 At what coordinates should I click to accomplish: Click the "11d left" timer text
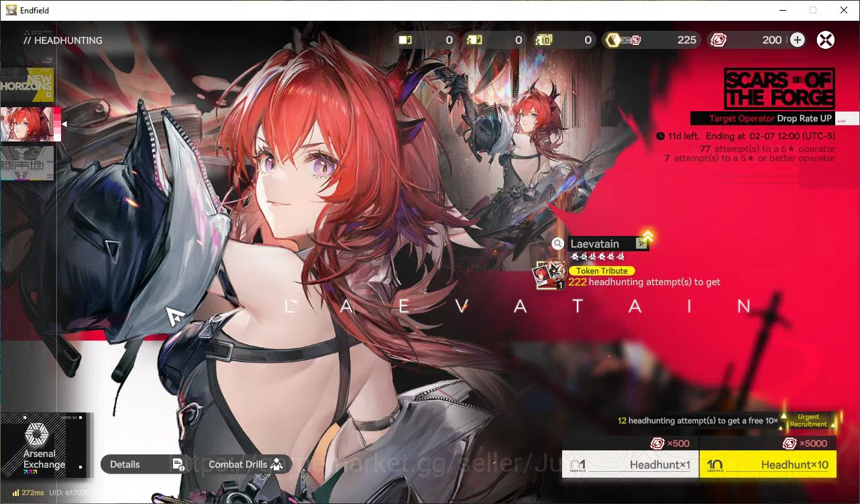[x=683, y=136]
